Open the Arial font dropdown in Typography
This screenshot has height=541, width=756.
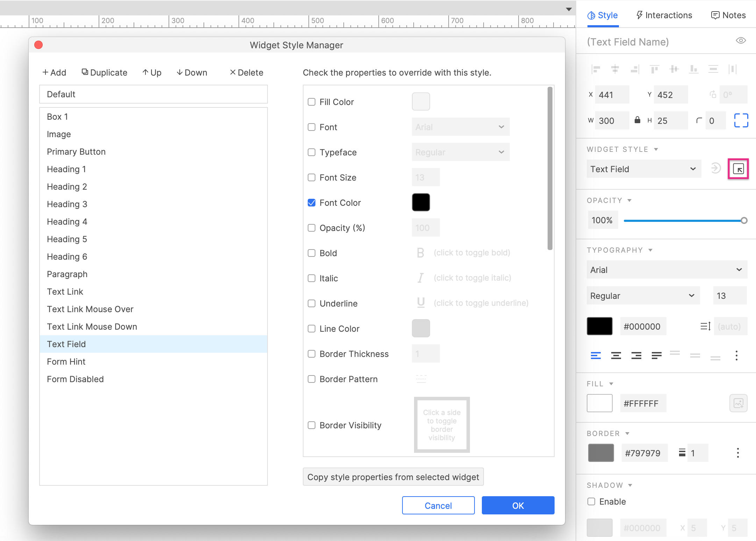coord(666,269)
